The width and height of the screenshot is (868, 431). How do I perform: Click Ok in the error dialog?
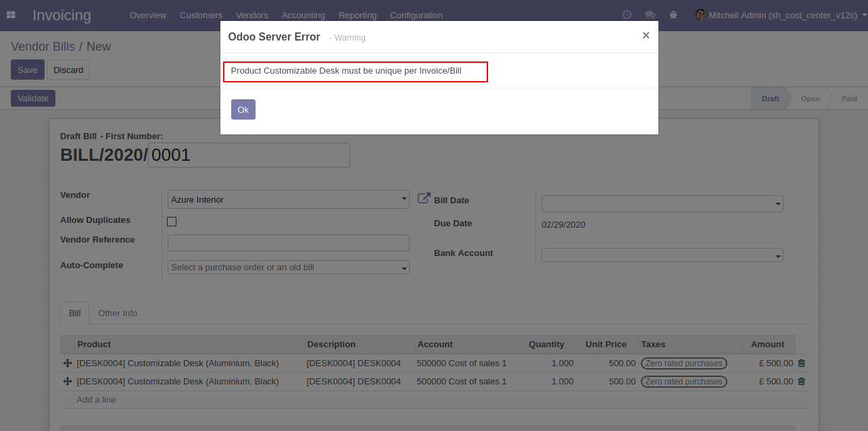coord(243,109)
